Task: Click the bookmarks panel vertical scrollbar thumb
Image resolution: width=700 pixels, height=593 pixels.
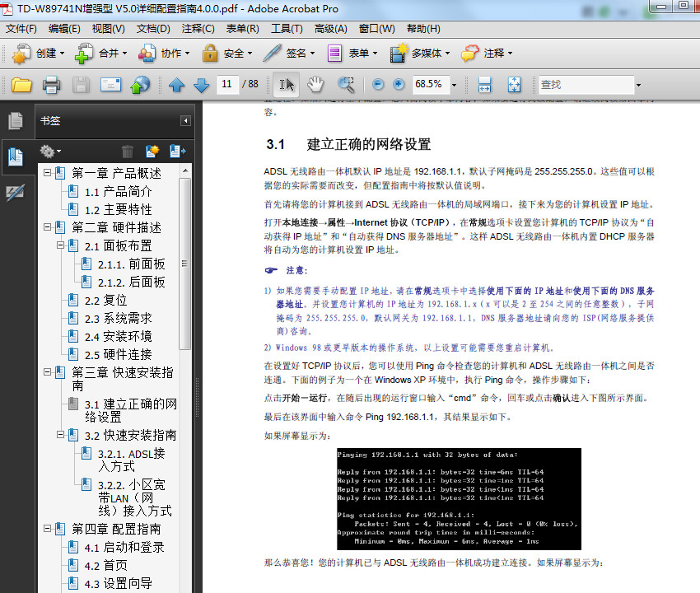Action: click(x=184, y=264)
